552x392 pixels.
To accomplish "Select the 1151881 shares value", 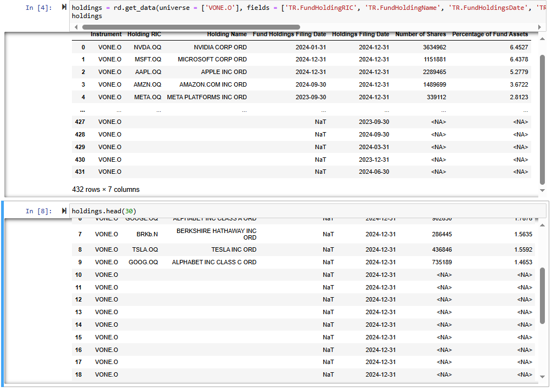I will (x=435, y=59).
